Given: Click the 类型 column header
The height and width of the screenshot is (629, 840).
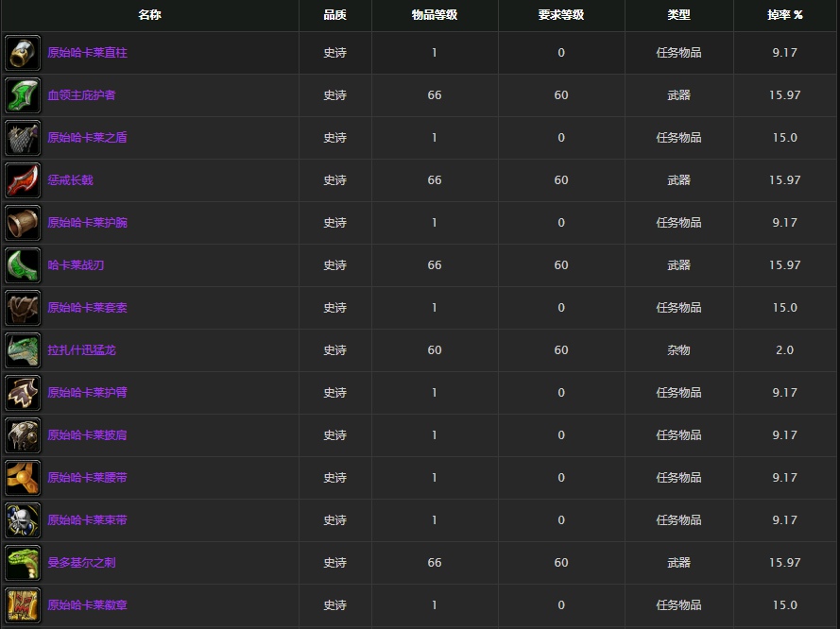Looking at the screenshot, I should pos(678,15).
